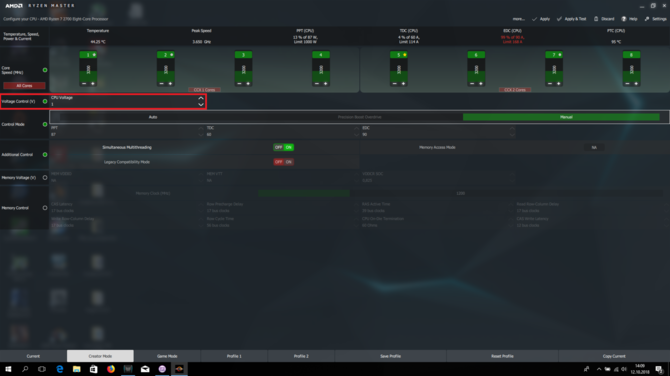The height and width of the screenshot is (376, 670).
Task: Lower PPT value with down chevron
Action: tap(201, 135)
